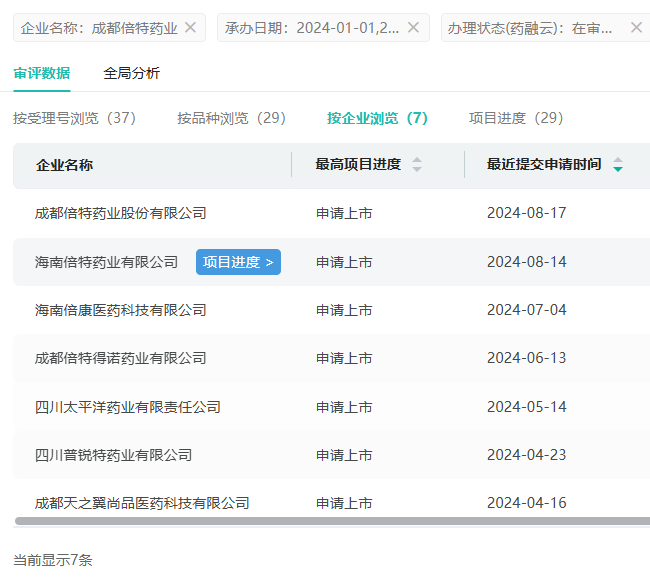Image resolution: width=650 pixels, height=579 pixels.
Task: Open 按受理号浏览 (37) view
Action: pos(74,118)
